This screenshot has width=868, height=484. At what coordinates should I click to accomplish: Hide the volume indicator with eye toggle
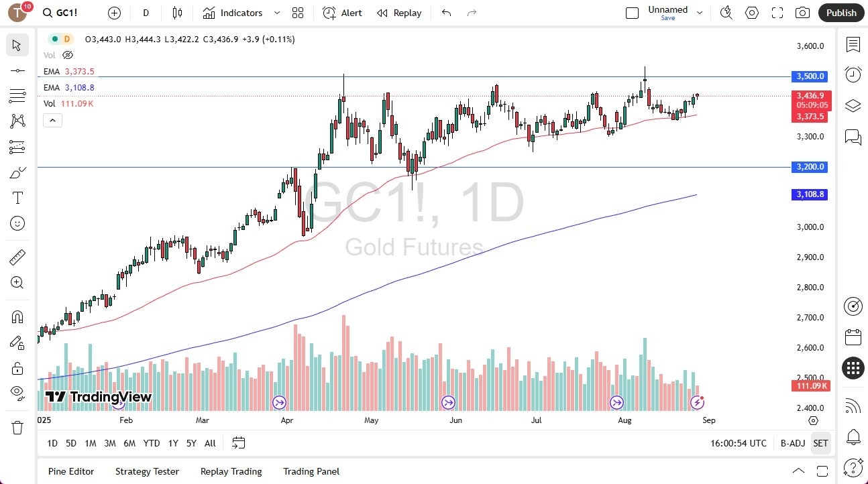tap(67, 55)
